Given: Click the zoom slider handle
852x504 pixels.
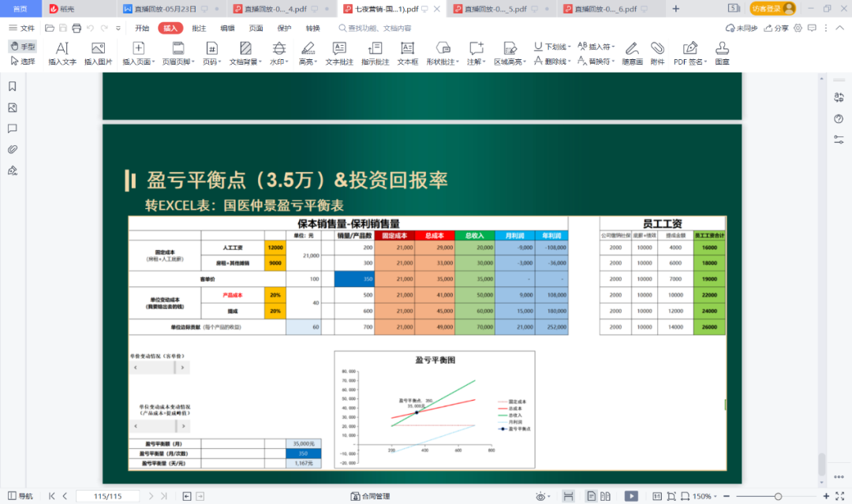Looking at the screenshot, I should pos(778,496).
